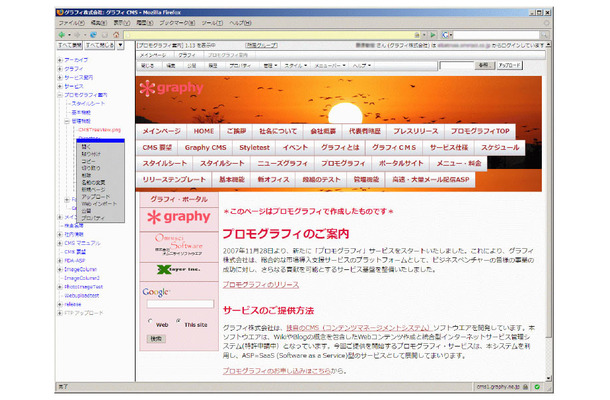The height and width of the screenshot is (400, 610).
Task: Open the スタイル dropdown in the CMS toolbar
Action: (296, 66)
